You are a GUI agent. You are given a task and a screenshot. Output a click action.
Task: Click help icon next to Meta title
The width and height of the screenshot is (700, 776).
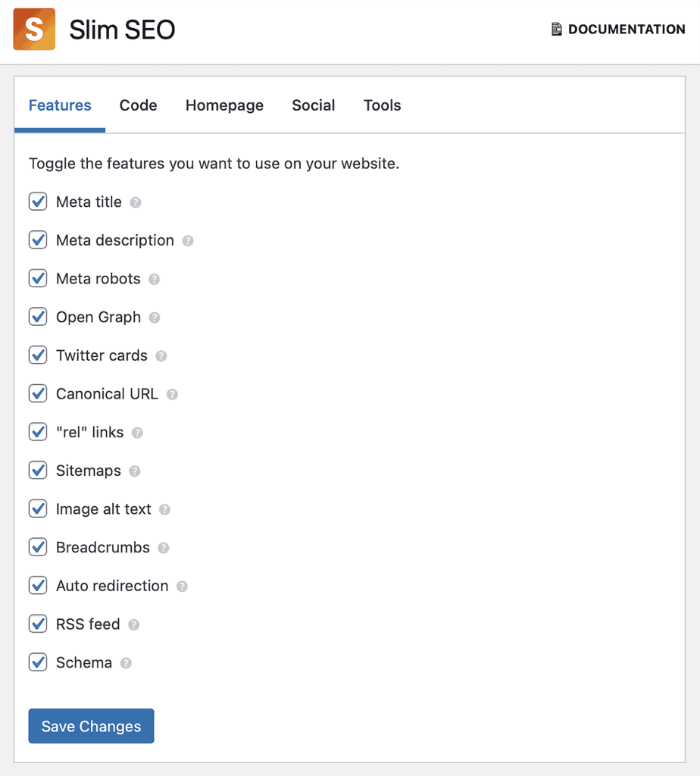[x=136, y=202]
